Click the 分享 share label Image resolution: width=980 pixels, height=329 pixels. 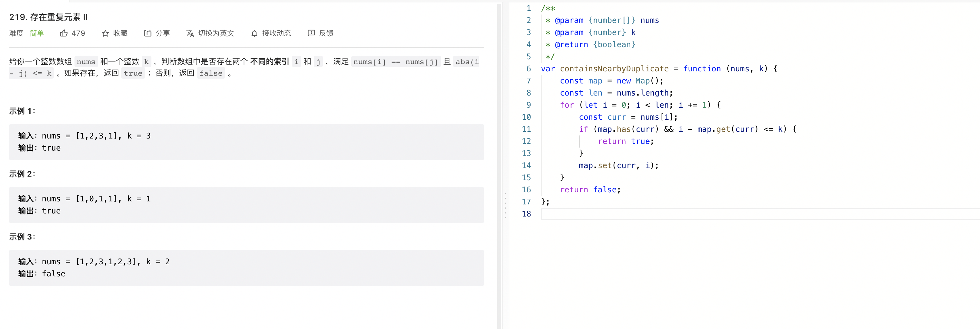[163, 34]
